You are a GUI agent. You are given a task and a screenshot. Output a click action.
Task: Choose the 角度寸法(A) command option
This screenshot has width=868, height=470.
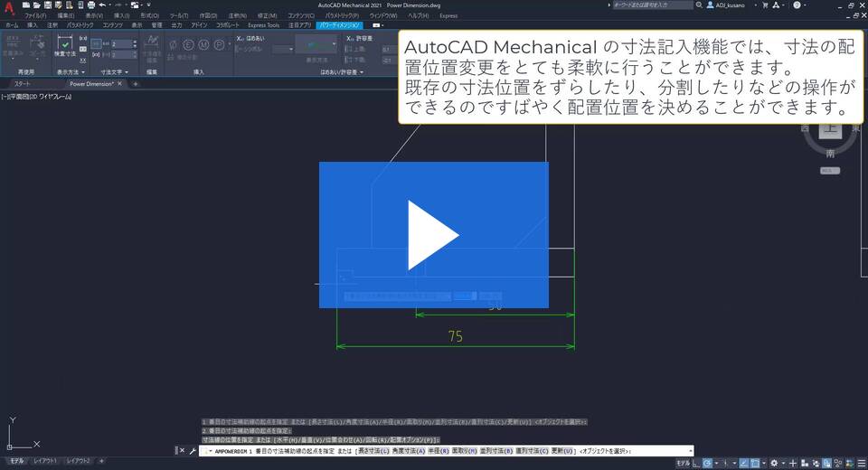[x=409, y=451]
